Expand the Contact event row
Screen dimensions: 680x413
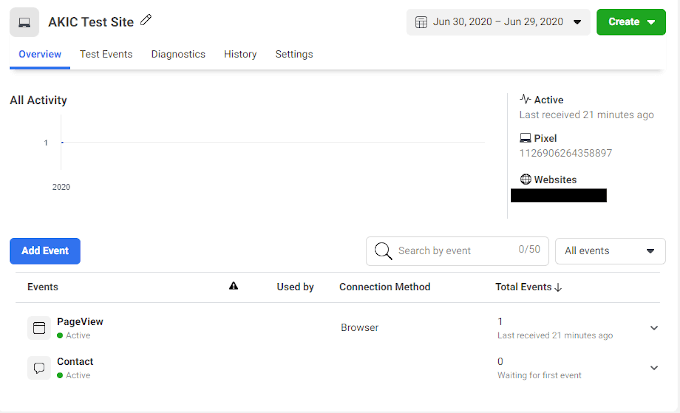pos(654,368)
